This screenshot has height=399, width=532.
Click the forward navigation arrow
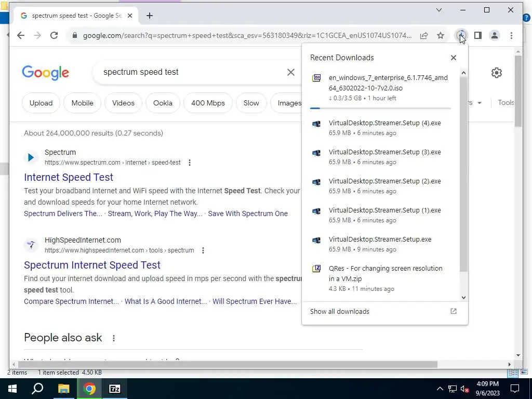[x=37, y=35]
